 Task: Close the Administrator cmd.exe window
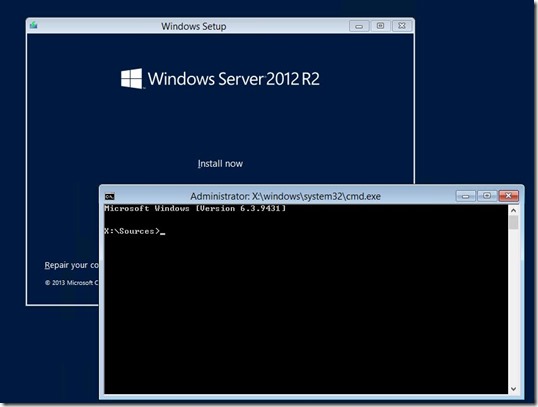coord(508,196)
